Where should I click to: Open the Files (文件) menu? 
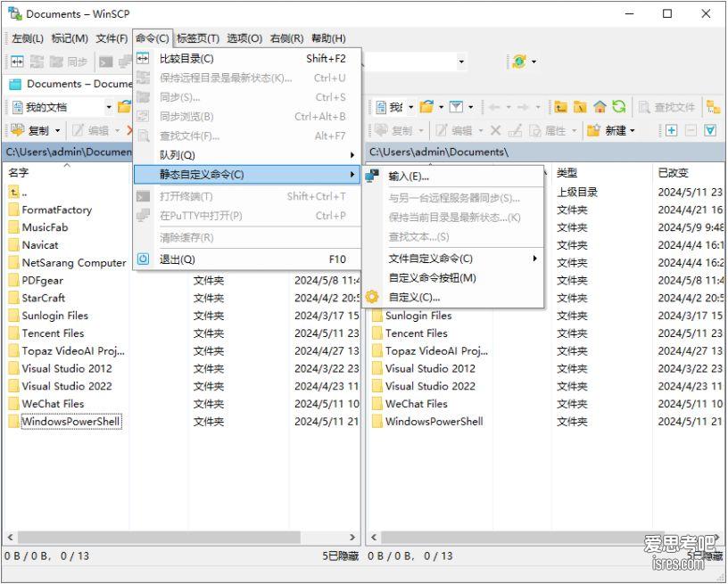(x=112, y=38)
